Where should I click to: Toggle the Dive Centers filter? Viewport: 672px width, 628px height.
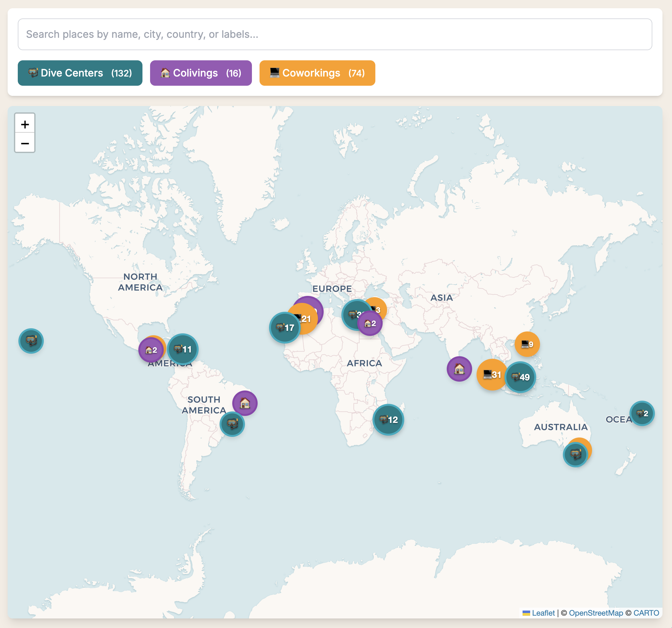click(80, 73)
